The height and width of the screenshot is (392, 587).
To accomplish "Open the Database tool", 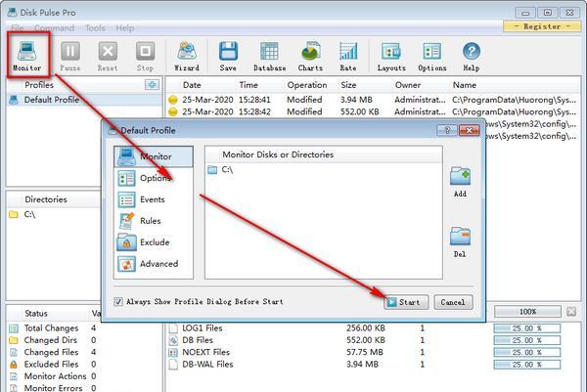I will [270, 56].
